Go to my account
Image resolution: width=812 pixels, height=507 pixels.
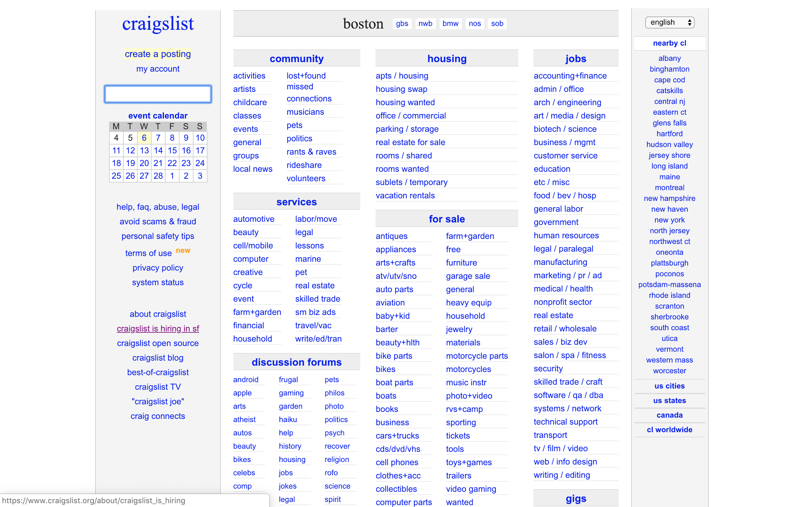click(158, 69)
